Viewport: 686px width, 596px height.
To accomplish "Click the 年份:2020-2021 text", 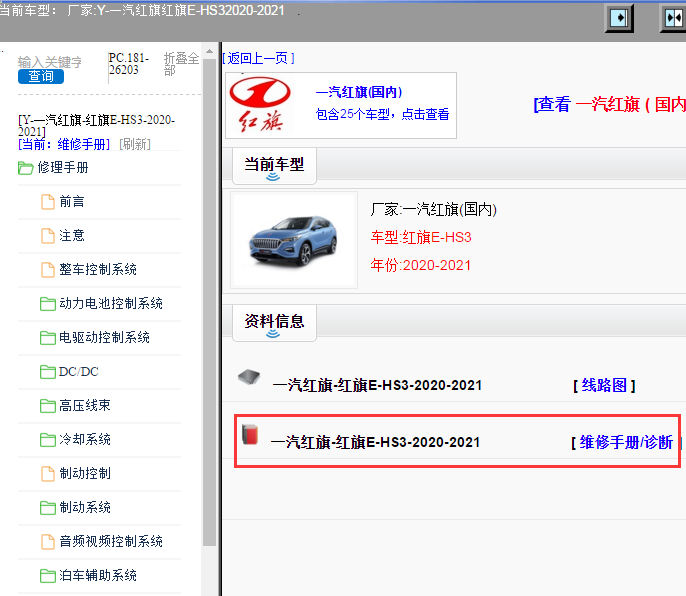I will point(421,265).
